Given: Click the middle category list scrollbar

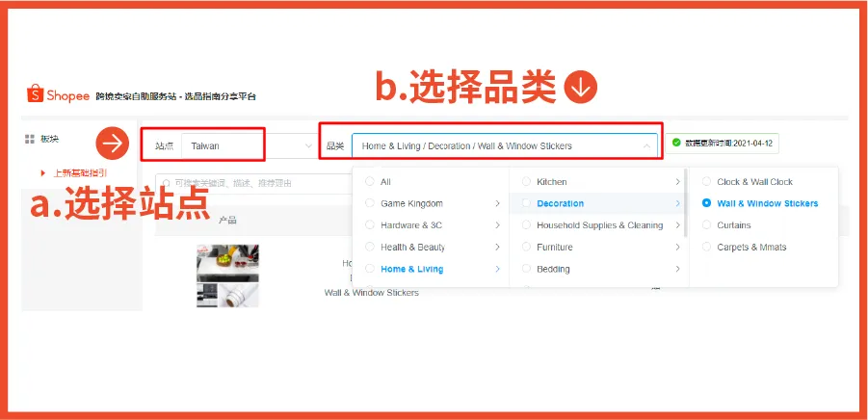Looking at the screenshot, I should click(x=687, y=203).
